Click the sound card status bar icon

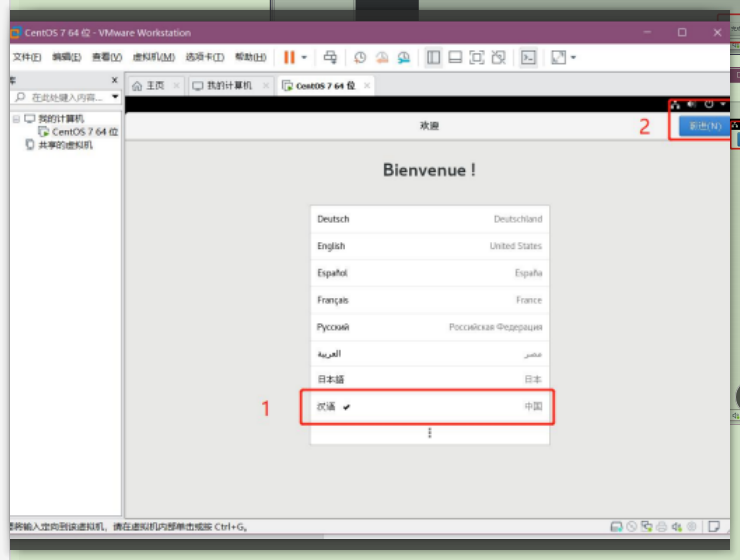tap(677, 527)
